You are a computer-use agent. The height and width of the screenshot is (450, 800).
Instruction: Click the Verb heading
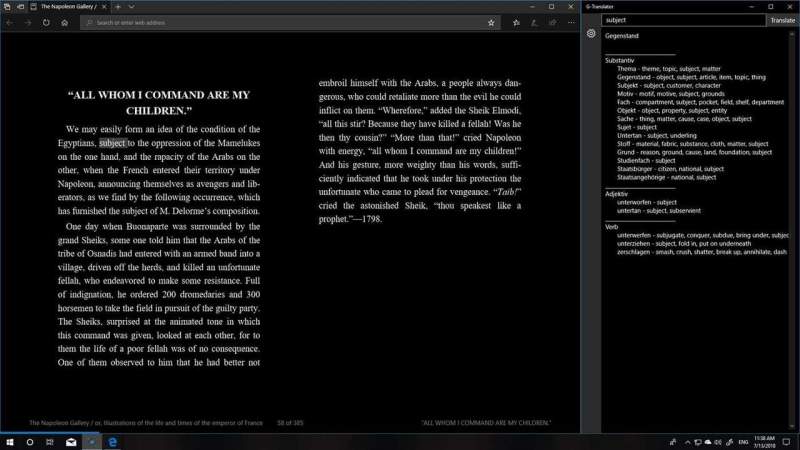click(611, 227)
